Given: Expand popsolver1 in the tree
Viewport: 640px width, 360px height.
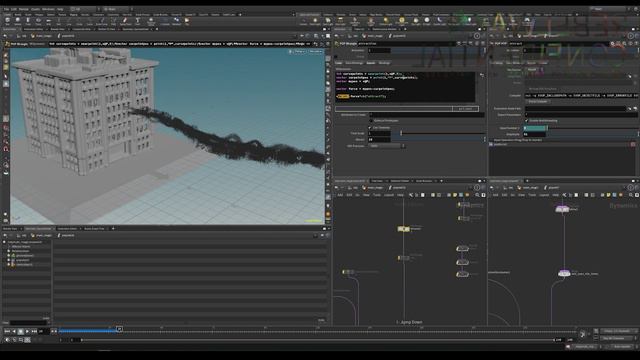Looking at the screenshot, I should (x=9, y=260).
